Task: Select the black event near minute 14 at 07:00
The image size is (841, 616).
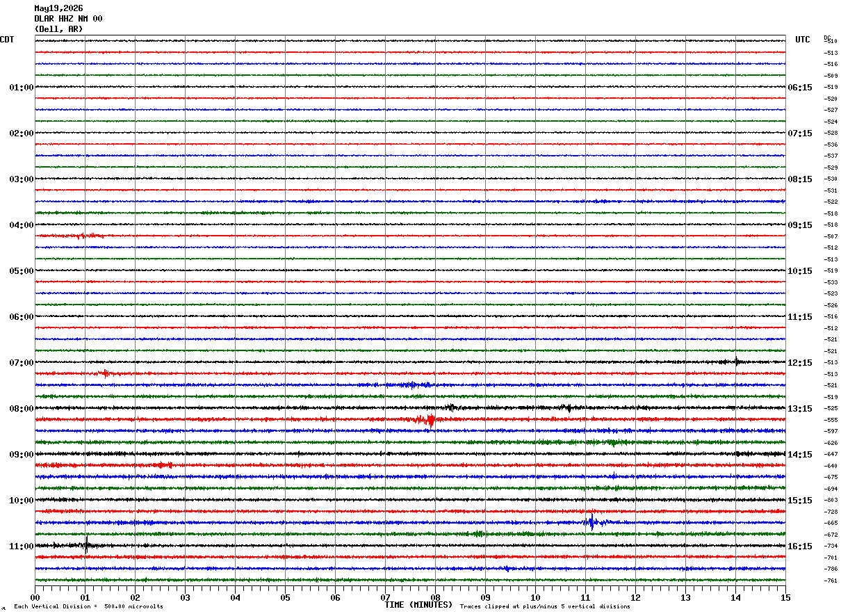Action: tap(735, 362)
